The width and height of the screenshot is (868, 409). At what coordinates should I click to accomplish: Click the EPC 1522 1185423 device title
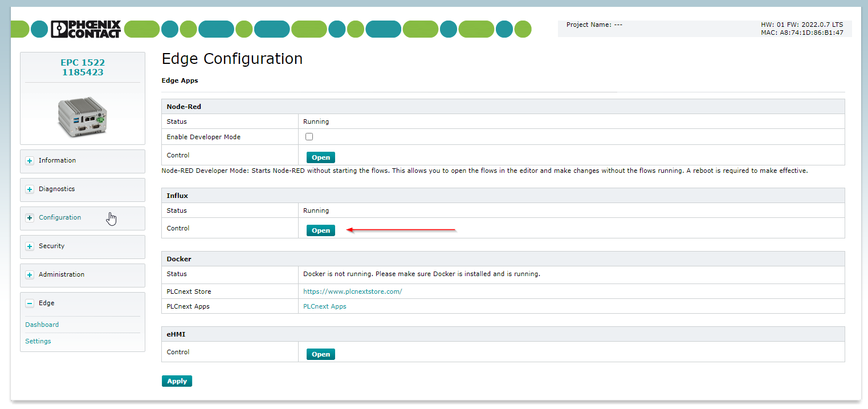coord(83,67)
